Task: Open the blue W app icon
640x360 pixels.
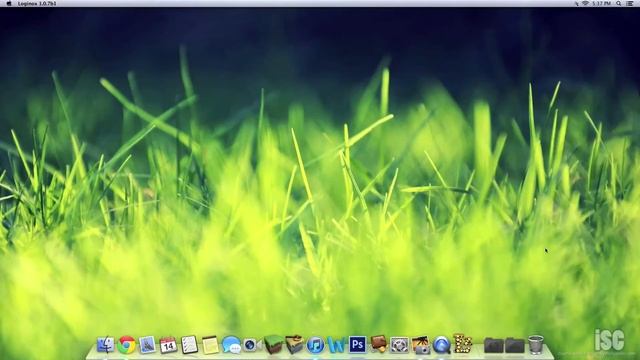Action: 336,345
